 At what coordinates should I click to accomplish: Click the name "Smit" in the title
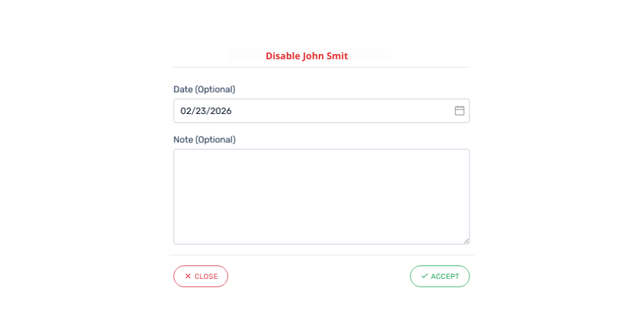(337, 56)
